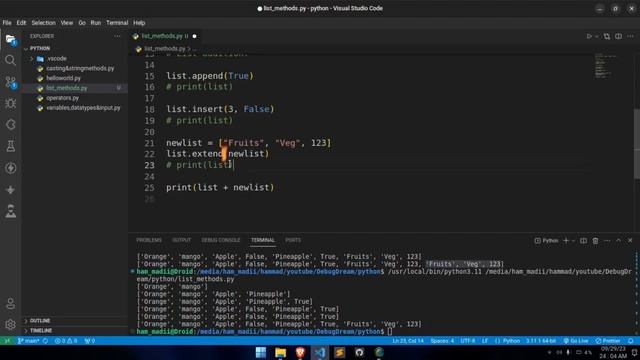Change end of line sequence LF
This screenshot has width=640, height=360.
(x=485, y=341)
